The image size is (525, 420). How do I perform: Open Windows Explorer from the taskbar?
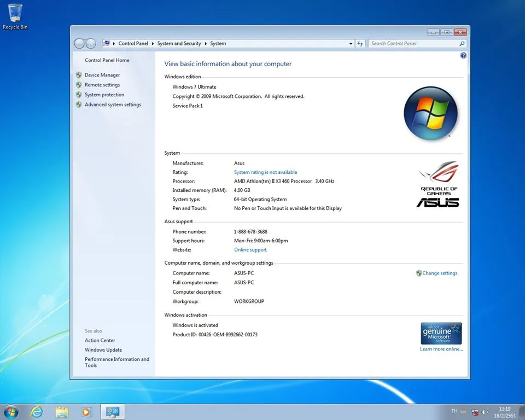pos(61,411)
